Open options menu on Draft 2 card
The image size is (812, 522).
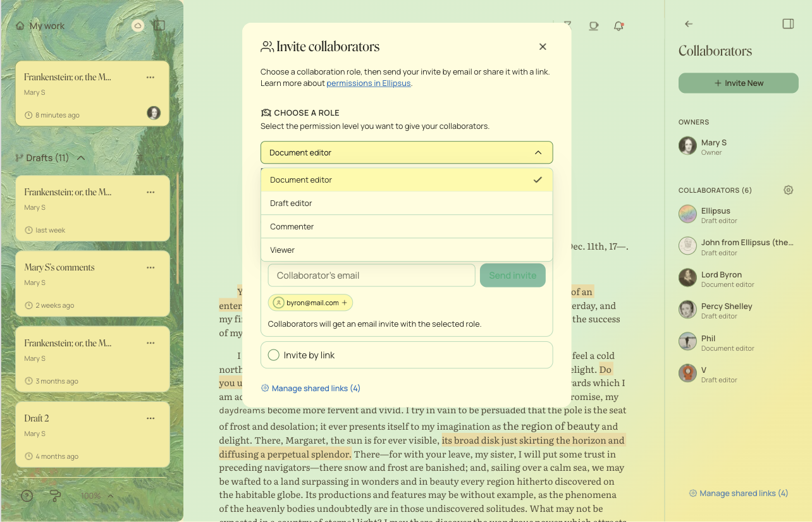click(x=151, y=418)
